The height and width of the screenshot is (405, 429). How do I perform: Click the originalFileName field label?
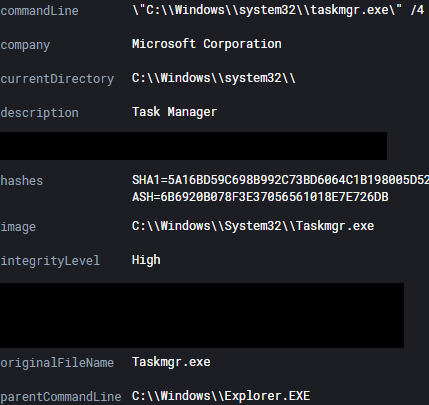(x=57, y=363)
